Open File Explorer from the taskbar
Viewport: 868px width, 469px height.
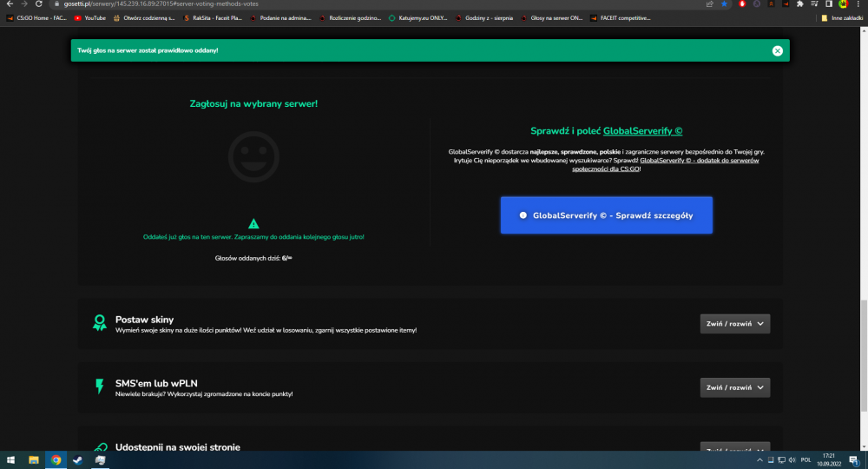coord(34,460)
